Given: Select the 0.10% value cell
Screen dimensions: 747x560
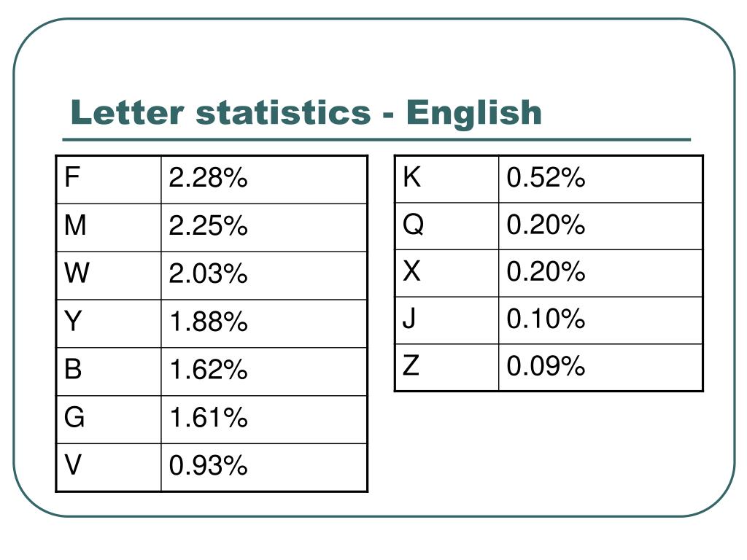Looking at the screenshot, I should [x=601, y=321].
